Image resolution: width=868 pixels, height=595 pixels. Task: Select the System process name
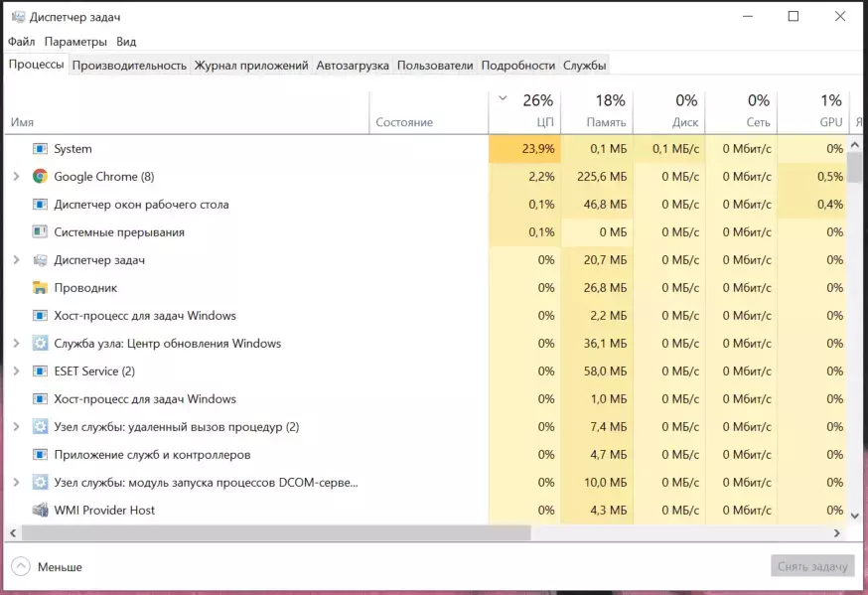[x=73, y=148]
